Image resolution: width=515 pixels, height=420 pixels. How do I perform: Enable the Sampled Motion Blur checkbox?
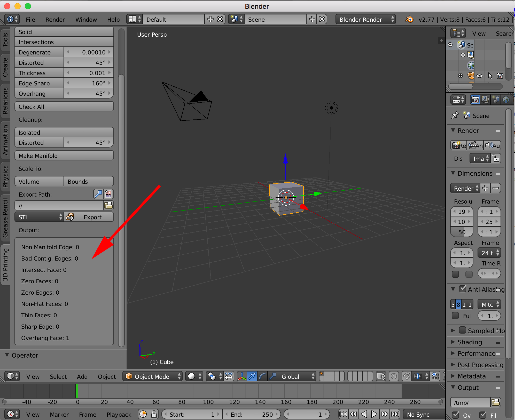[x=463, y=330]
